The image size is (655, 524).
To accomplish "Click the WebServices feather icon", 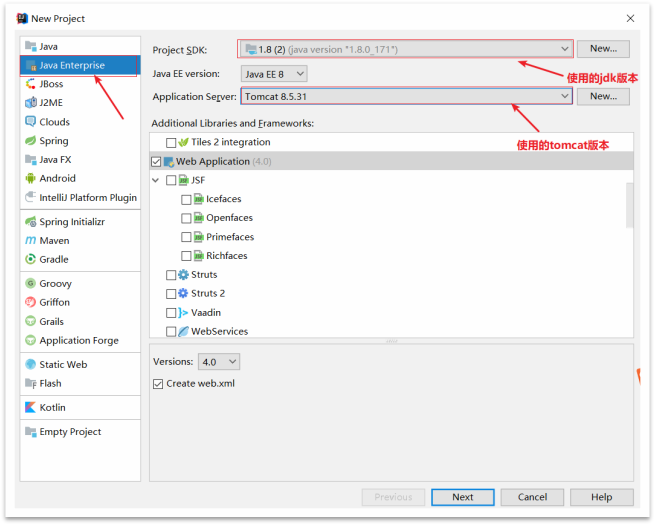I will pos(183,332).
